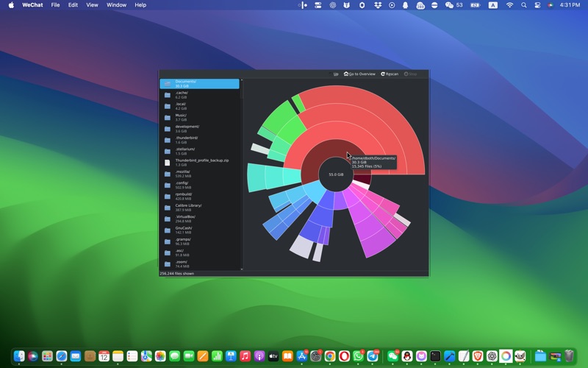
Task: Open Spotlight search in menu bar
Action: click(523, 5)
